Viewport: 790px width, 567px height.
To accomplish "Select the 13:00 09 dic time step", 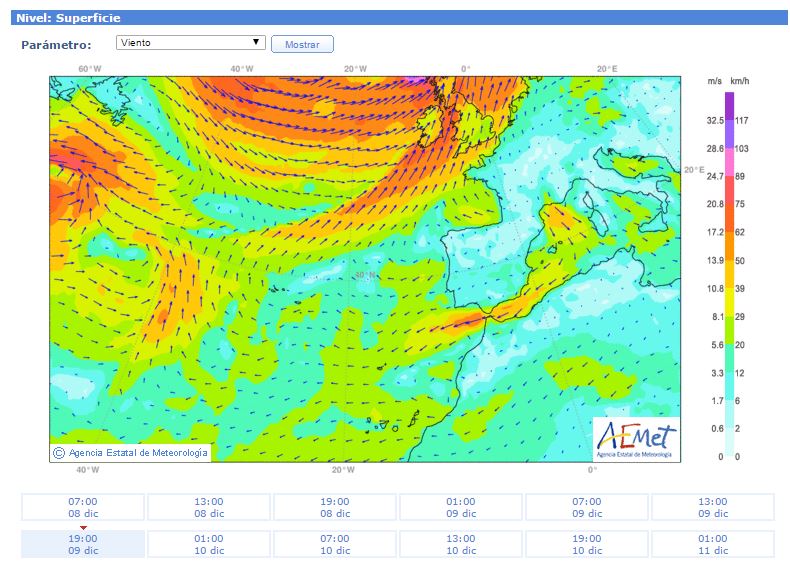I will [713, 507].
